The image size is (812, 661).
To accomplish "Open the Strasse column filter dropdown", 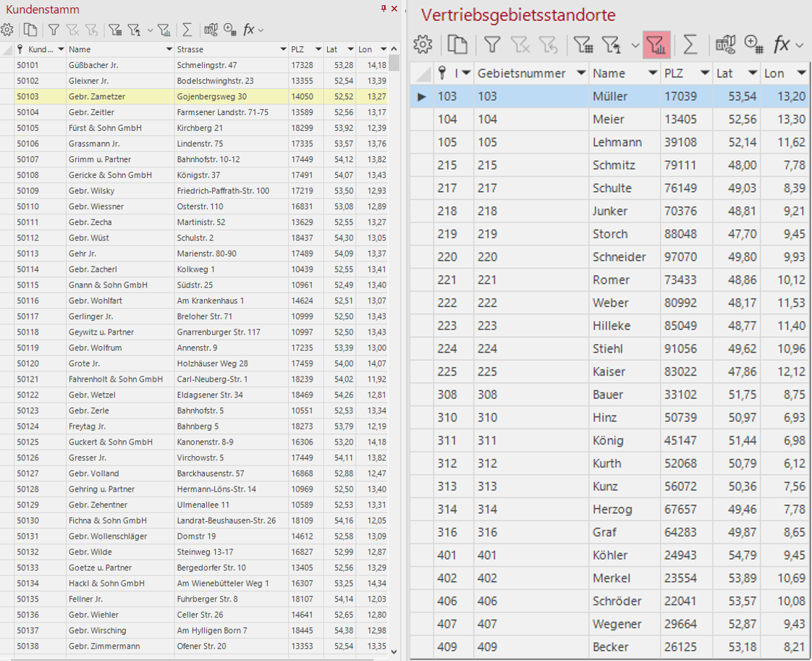I will (283, 49).
